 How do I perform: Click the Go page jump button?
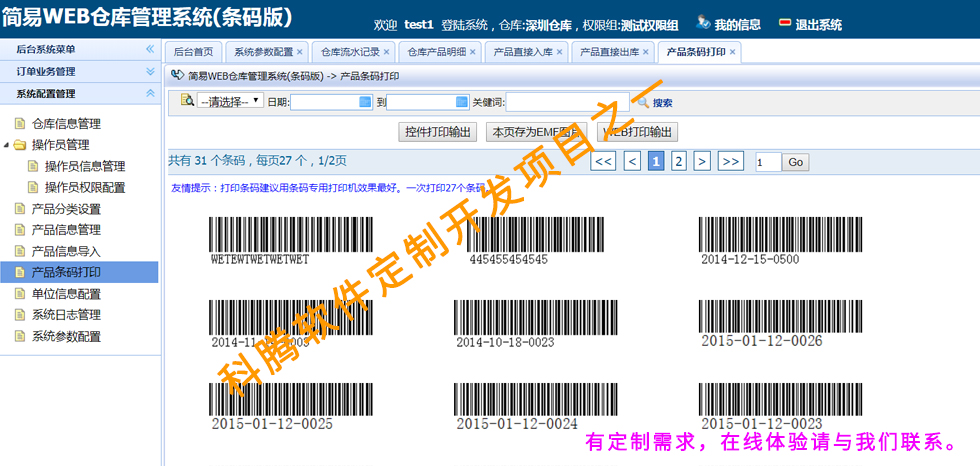click(796, 162)
